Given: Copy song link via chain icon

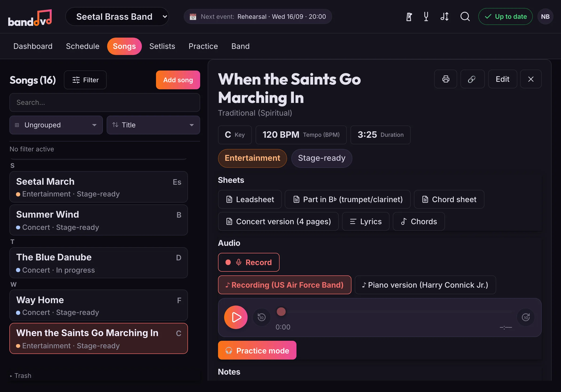Looking at the screenshot, I should pyautogui.click(x=472, y=79).
